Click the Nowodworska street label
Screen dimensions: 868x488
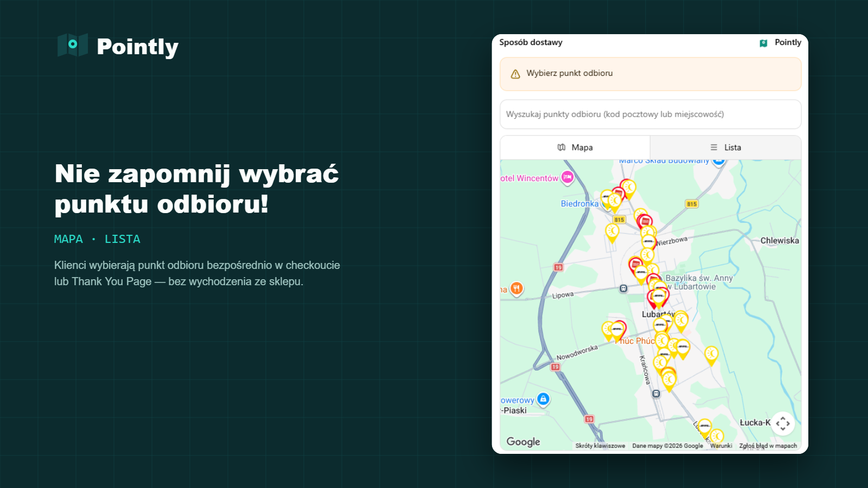pyautogui.click(x=577, y=352)
